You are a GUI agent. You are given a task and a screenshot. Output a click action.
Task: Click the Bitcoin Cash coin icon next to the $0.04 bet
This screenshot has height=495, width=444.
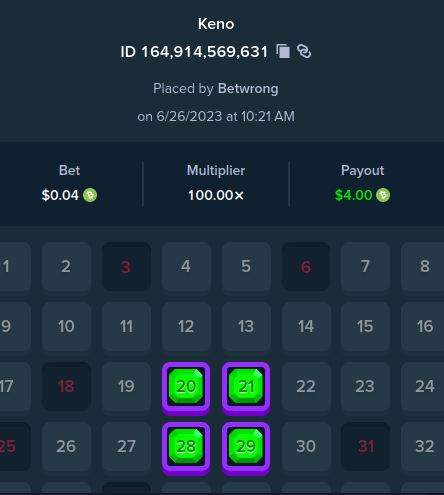point(90,195)
